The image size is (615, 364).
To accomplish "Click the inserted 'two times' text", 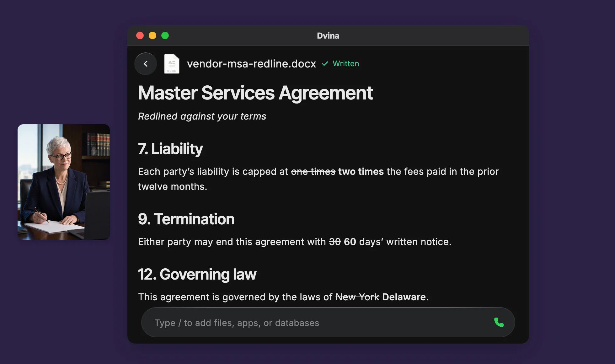I will point(361,172).
